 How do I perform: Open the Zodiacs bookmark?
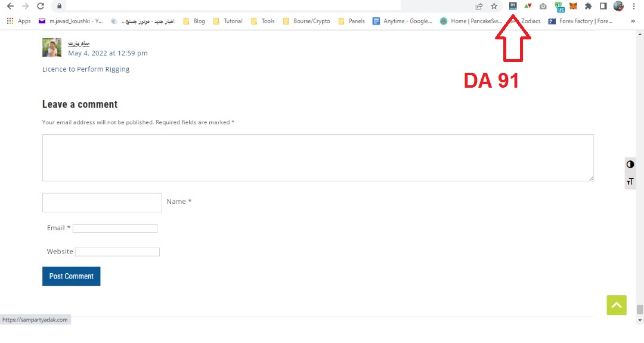[x=526, y=21]
